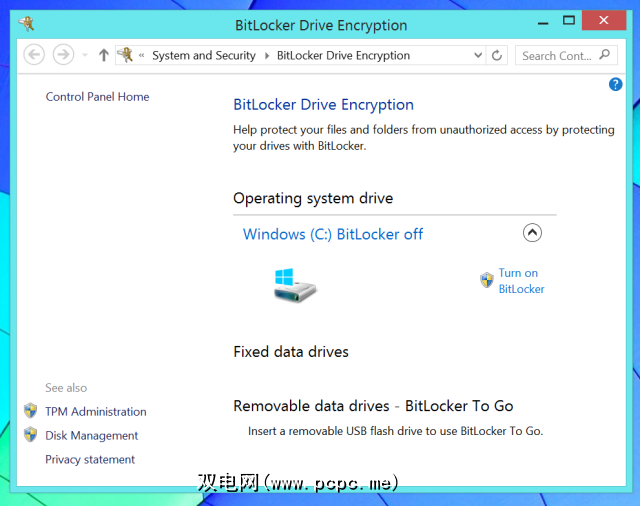Open TPM Administration
640x506 pixels.
(x=96, y=412)
